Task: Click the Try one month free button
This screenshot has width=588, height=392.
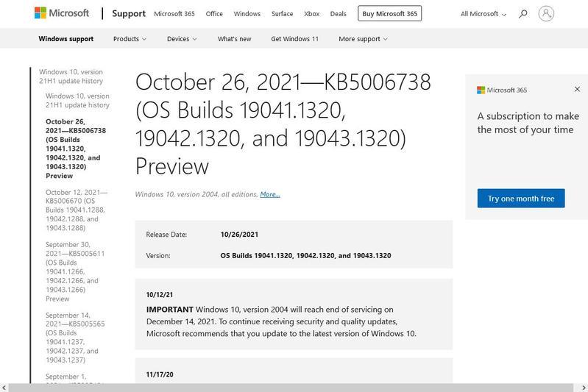Action: (521, 199)
